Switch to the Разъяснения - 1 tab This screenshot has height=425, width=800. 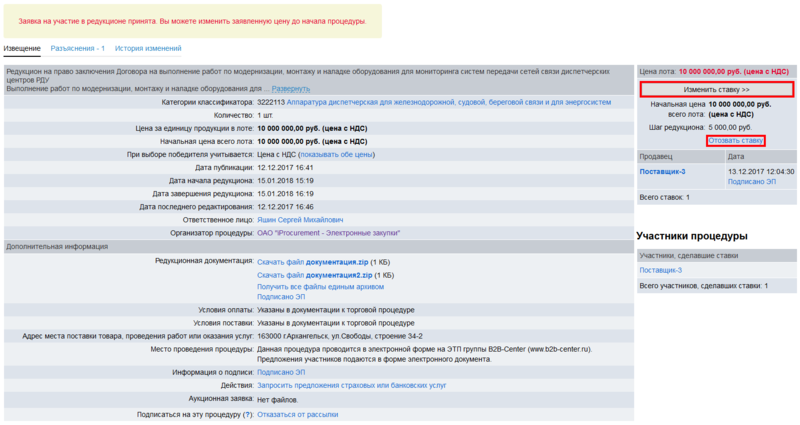78,48
